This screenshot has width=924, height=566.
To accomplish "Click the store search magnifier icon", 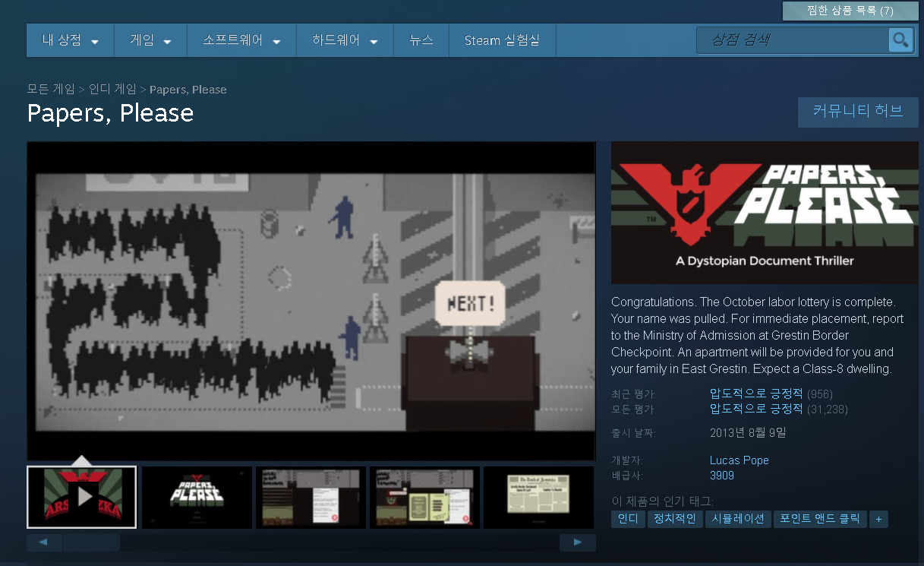I will 900,40.
